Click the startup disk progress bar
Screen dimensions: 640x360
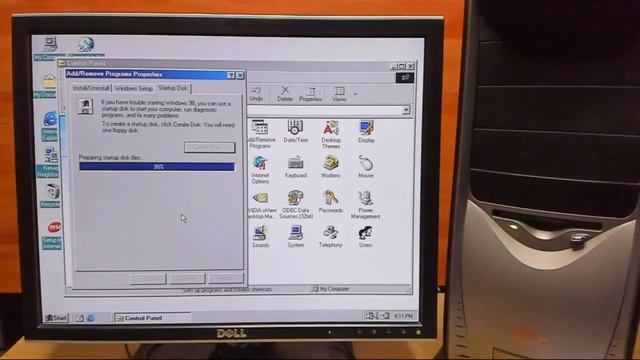pos(157,167)
